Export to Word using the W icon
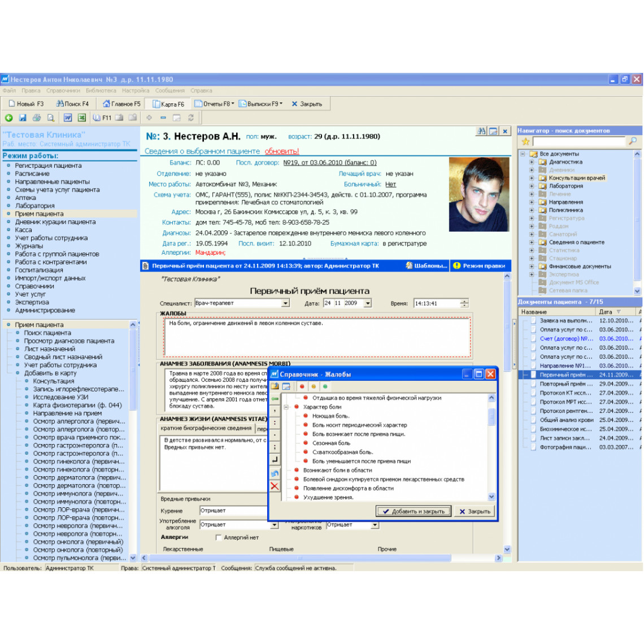The height and width of the screenshot is (644, 644). pos(68,118)
